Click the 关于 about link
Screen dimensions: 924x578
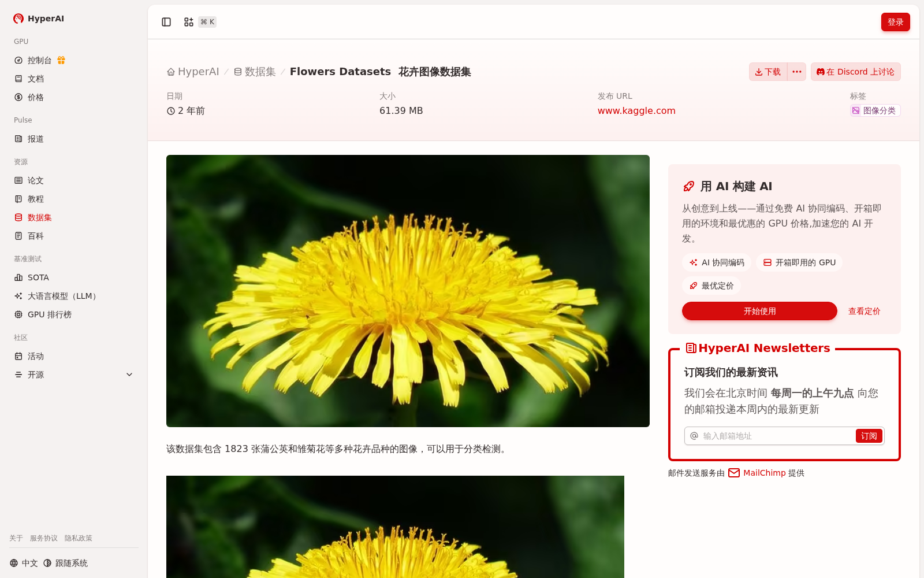tap(16, 538)
